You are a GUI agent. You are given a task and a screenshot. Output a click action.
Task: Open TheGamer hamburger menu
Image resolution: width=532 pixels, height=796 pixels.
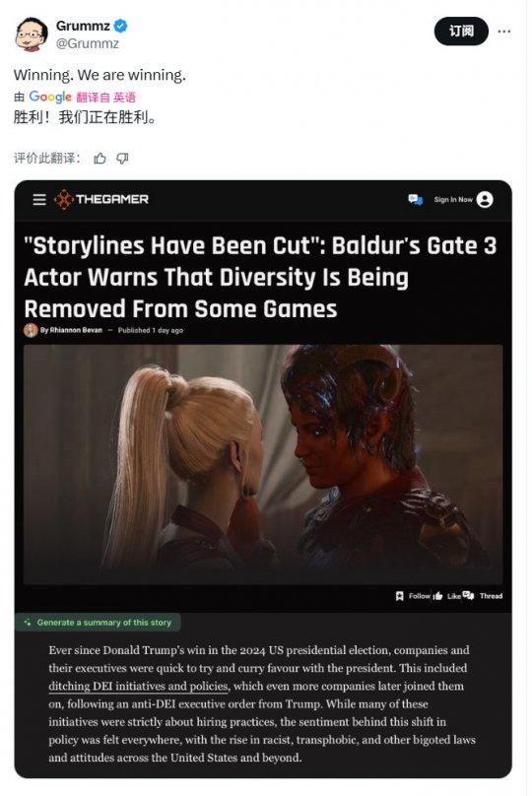39,200
